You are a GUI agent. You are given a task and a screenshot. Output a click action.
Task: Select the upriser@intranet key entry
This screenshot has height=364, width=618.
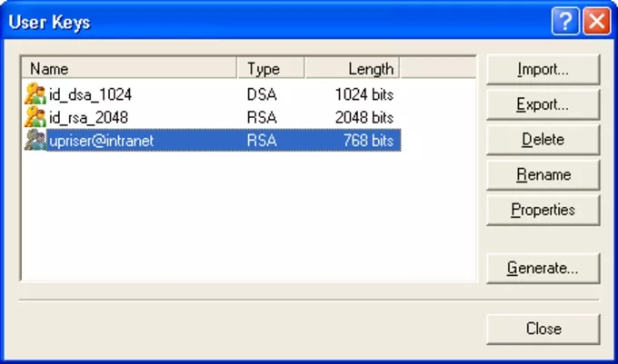pos(101,141)
